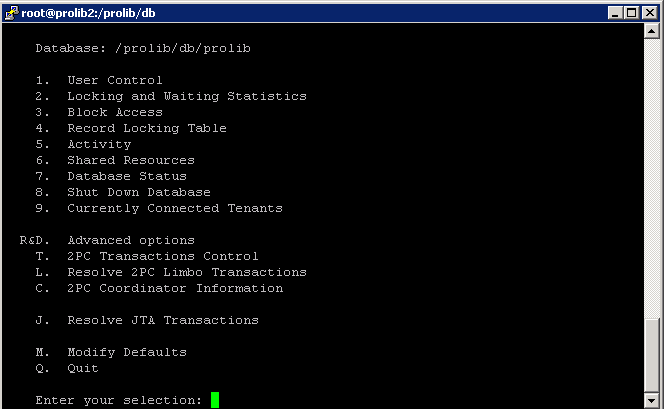Click the Shut Down Database line

pos(123,192)
